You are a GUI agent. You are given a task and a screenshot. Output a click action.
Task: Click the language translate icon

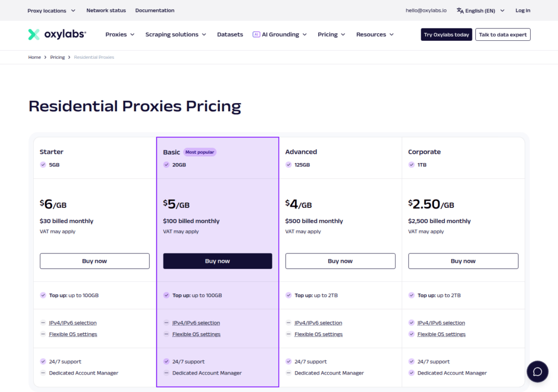[460, 11]
